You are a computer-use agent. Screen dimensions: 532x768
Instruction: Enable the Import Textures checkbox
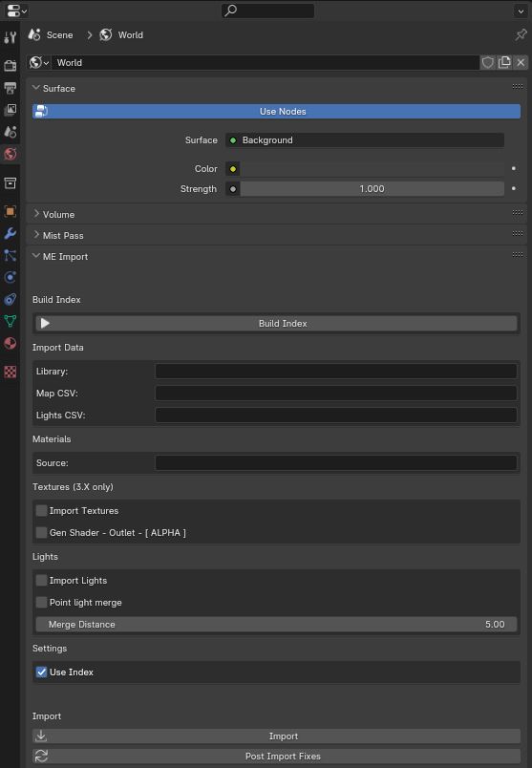point(42,510)
